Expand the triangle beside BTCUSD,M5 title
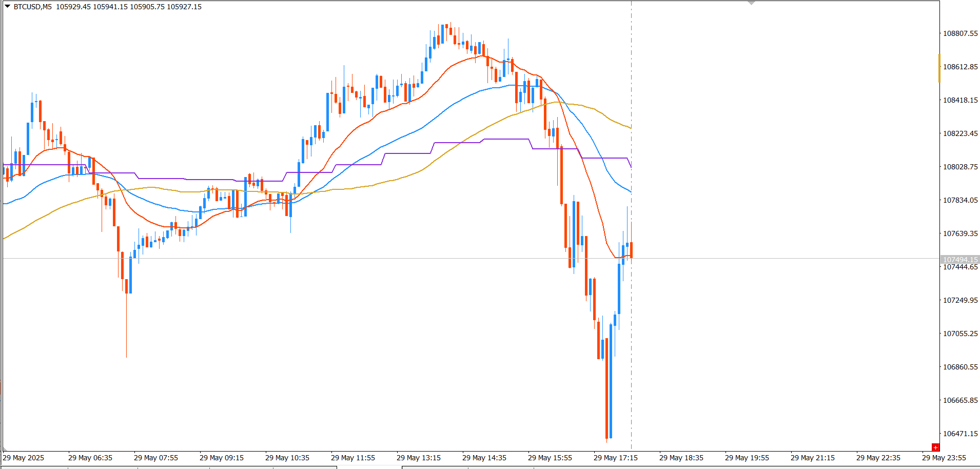This screenshot has width=980, height=469. click(x=7, y=7)
